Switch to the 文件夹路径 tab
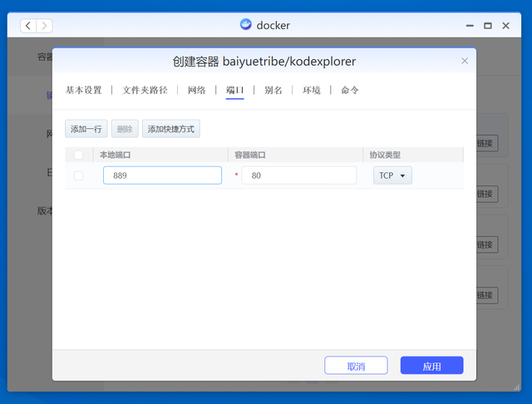532x404 pixels. [145, 91]
